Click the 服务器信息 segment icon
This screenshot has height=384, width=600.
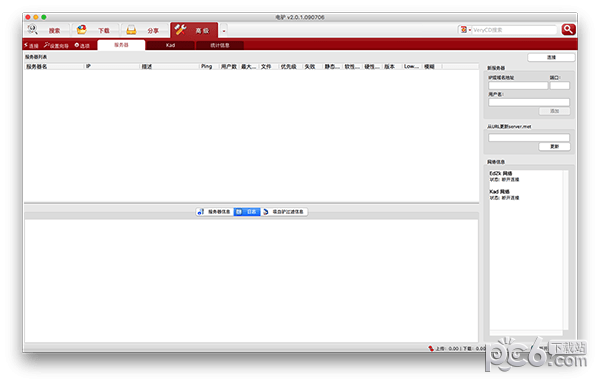coord(201,212)
